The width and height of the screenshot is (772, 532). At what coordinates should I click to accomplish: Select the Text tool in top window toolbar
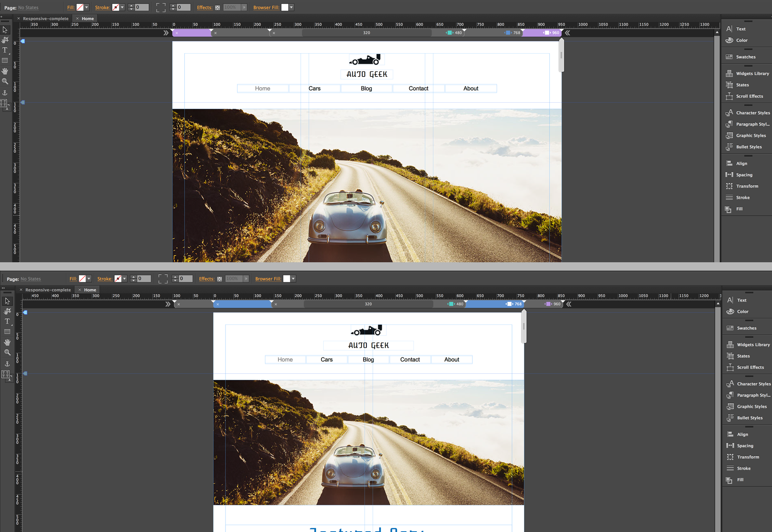point(5,50)
